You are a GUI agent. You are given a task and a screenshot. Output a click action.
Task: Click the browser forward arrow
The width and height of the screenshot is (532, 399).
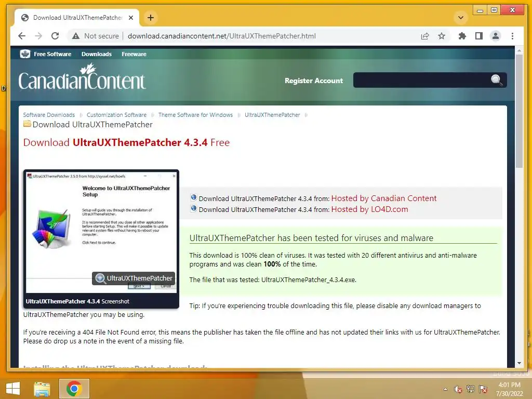coord(38,36)
